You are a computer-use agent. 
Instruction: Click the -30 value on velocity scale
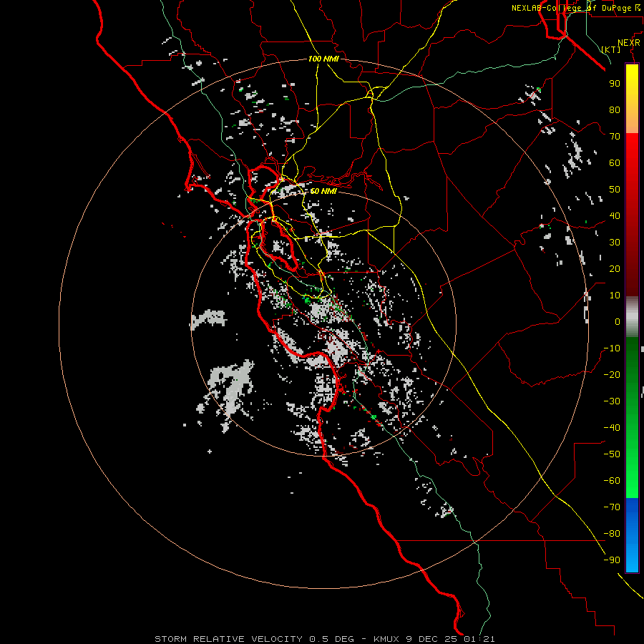click(612, 401)
